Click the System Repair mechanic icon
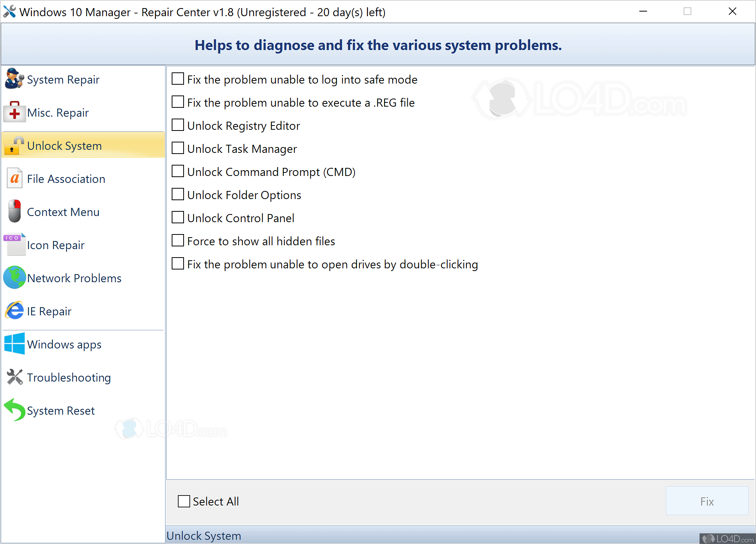This screenshot has width=756, height=544. [14, 79]
